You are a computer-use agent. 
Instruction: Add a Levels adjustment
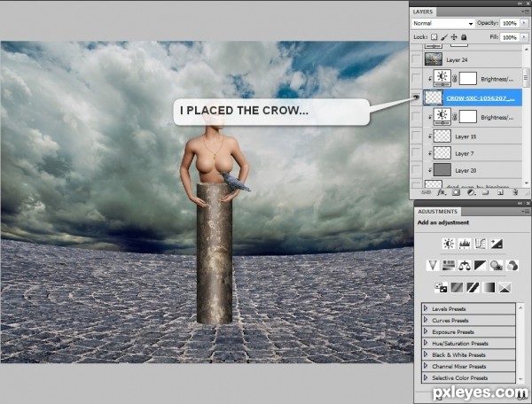465,244
